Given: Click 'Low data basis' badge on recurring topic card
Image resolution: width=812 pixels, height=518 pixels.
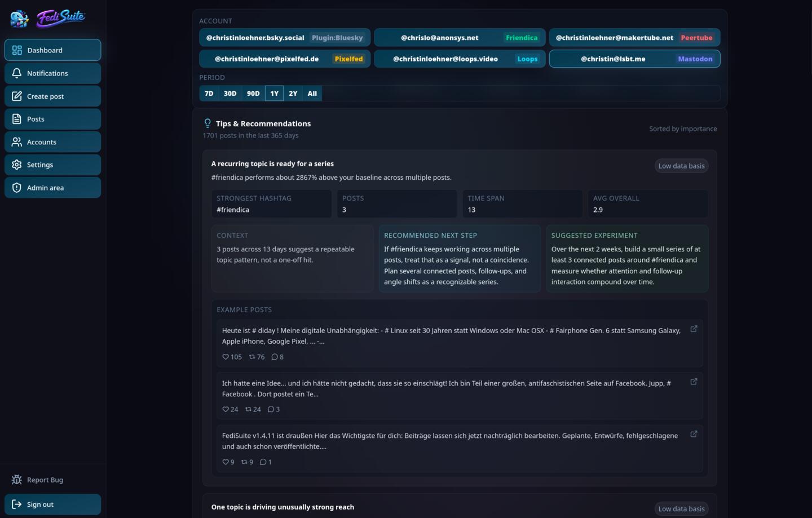Looking at the screenshot, I should (681, 166).
